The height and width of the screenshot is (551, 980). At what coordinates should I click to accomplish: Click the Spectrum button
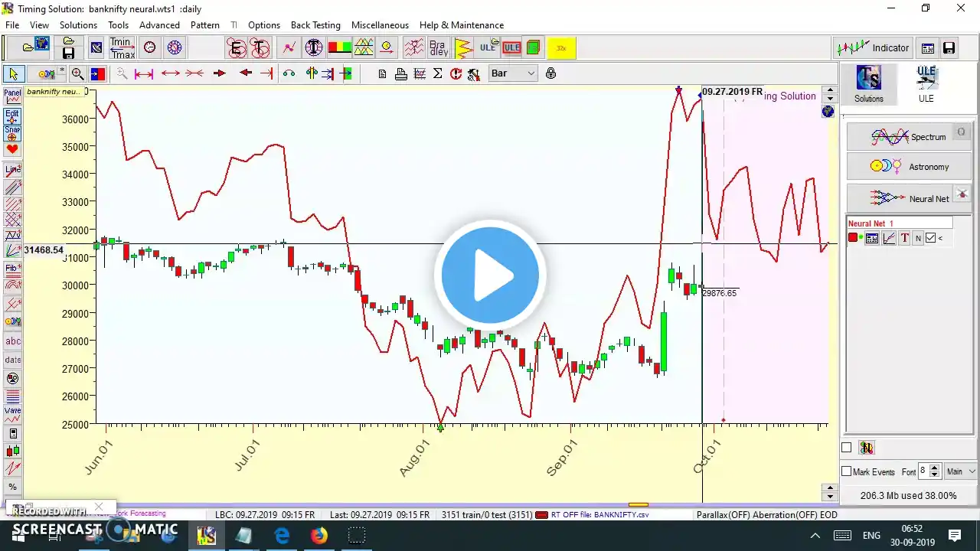coord(909,137)
